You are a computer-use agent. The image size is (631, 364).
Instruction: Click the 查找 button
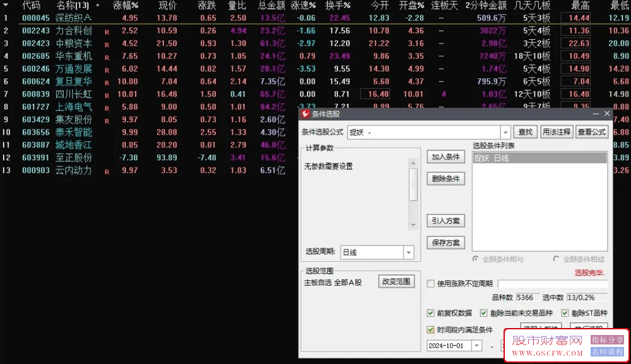(x=525, y=132)
